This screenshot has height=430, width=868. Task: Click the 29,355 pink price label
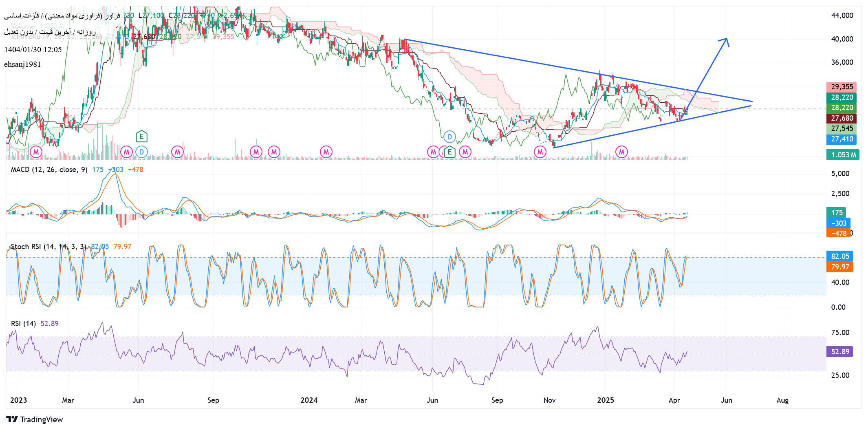(842, 87)
